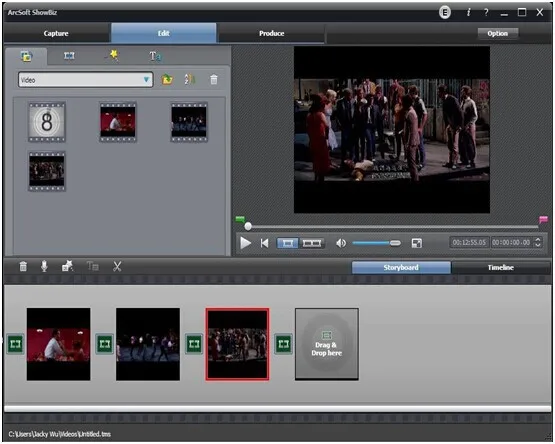Image resolution: width=555 pixels, height=444 pixels.
Task: Select the second storyboard clip, the dancers
Action: (148, 345)
